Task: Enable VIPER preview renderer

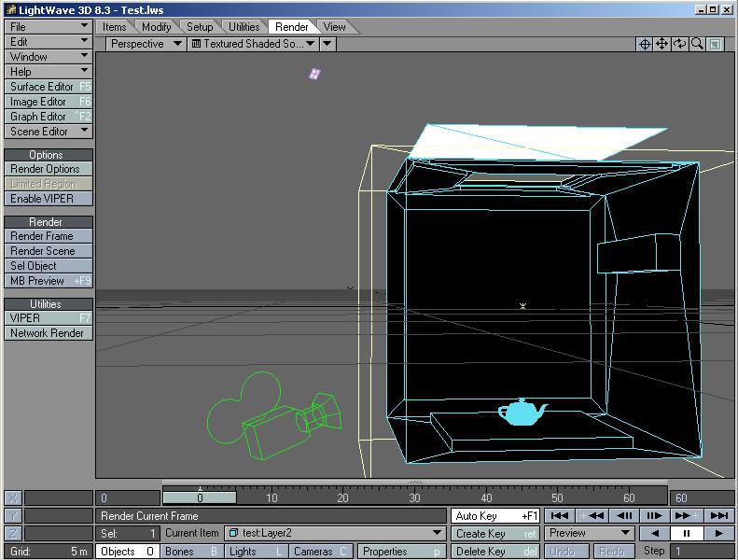Action: click(49, 199)
